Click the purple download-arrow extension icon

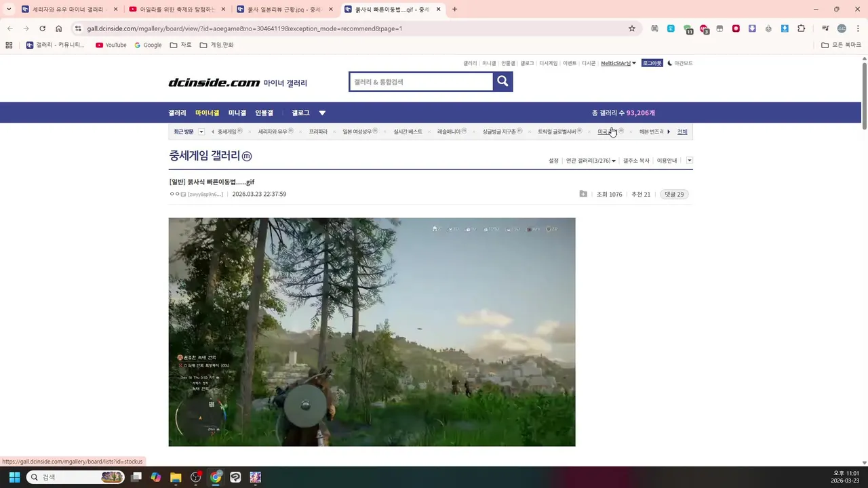[x=752, y=28]
